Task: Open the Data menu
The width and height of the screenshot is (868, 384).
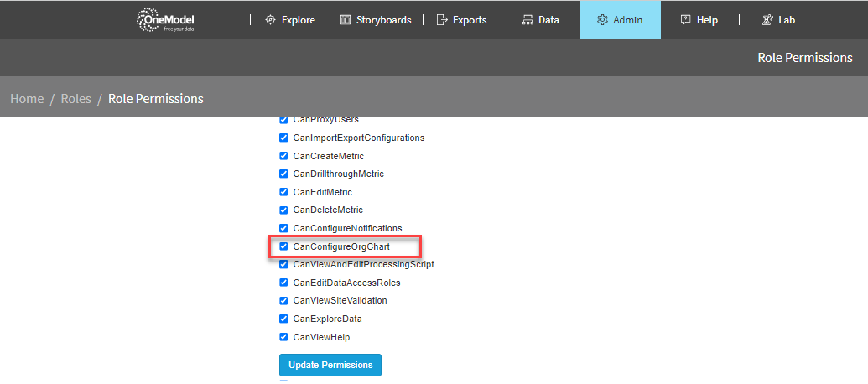Action: coord(541,20)
